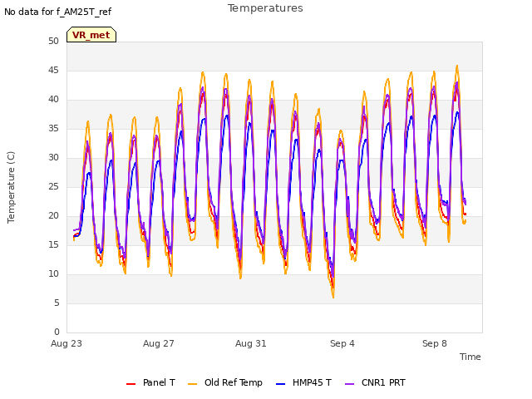532x399 pixels.
Task: Click the 25 y-axis tick label
Action: pos(53,187)
